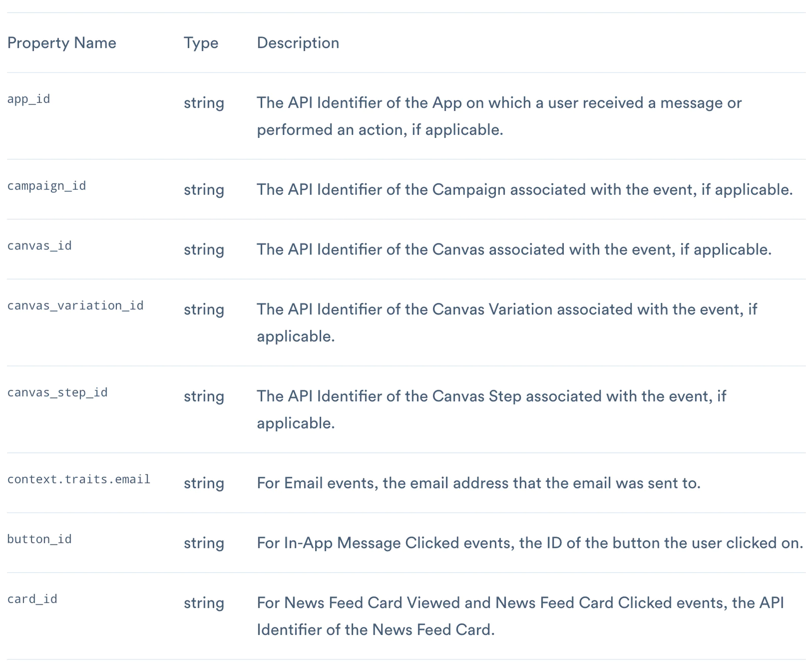Click the Type column header

point(201,43)
